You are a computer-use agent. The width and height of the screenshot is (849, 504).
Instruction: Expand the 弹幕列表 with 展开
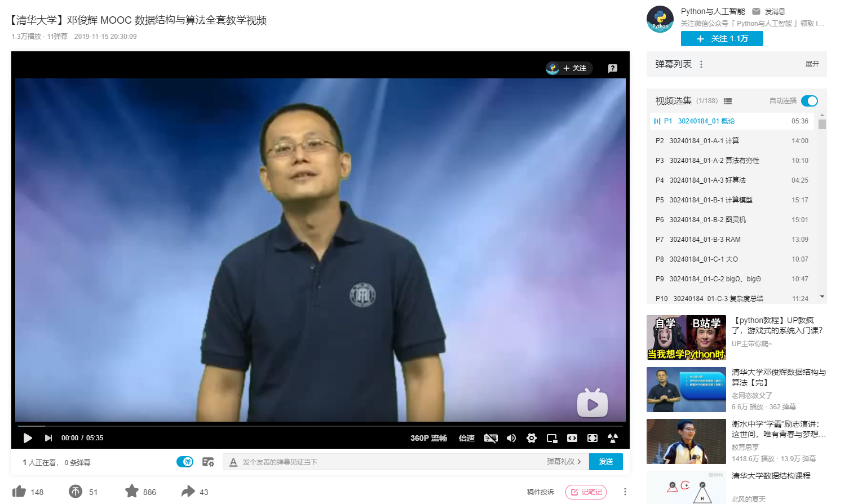tap(812, 64)
